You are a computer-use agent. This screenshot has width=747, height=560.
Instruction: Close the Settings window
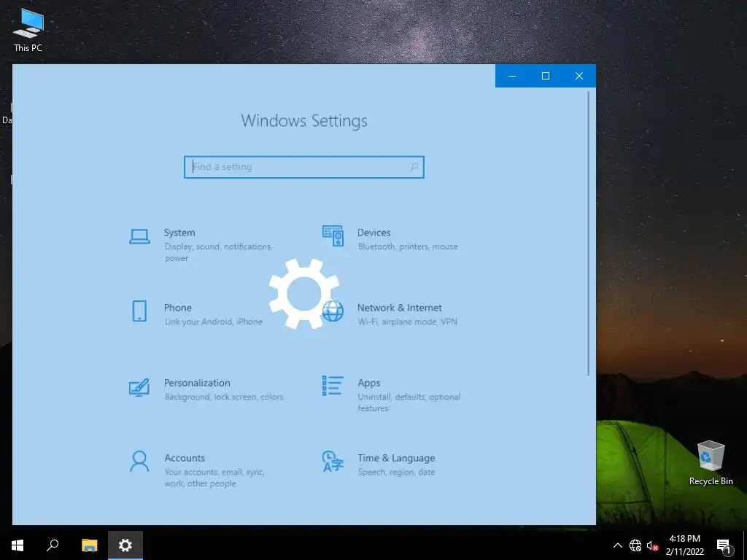click(x=578, y=76)
